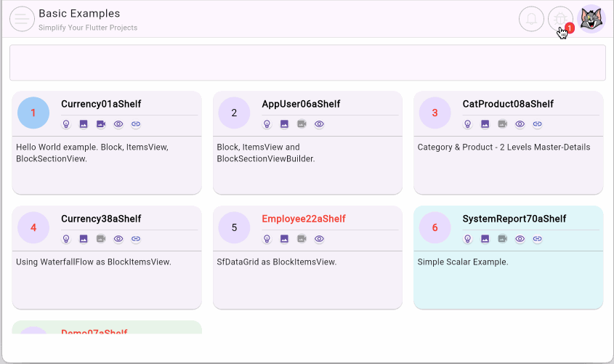Screen dimensions: 614x364
Task: Open image icon on Currency38aShelf card
Action: [x=84, y=239]
